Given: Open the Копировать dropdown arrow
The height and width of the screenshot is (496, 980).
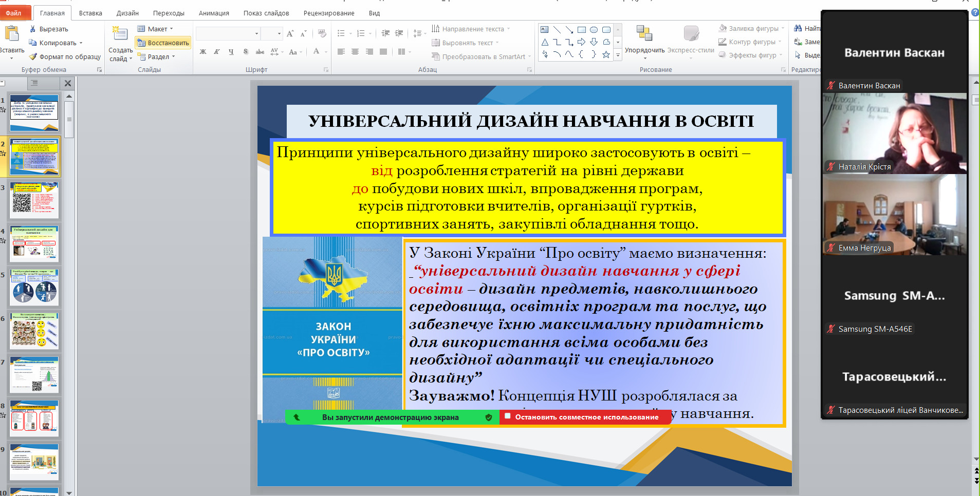Looking at the screenshot, I should [81, 43].
